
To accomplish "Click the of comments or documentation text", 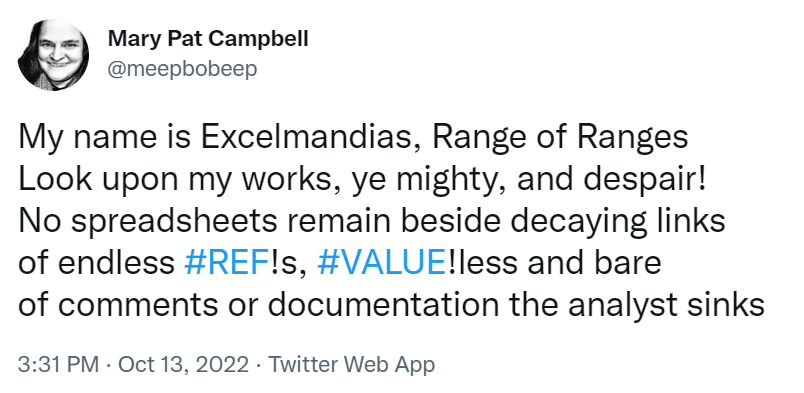I will click(x=258, y=305).
